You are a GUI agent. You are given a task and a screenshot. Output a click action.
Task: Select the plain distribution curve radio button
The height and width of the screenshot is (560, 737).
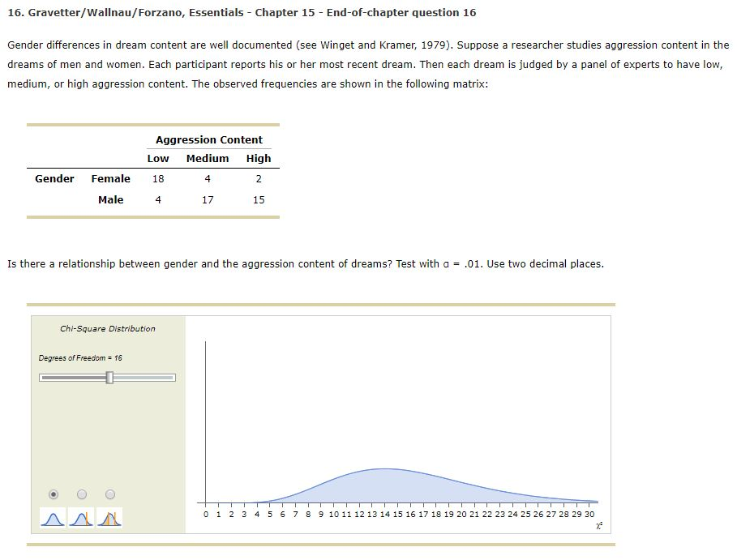(x=54, y=494)
